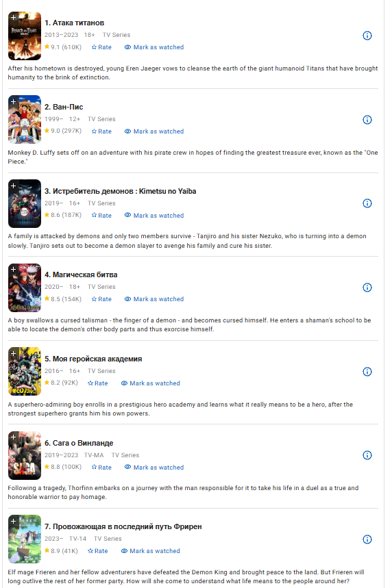Open title link 2. Ван-Пис
392x588 pixels.
point(64,107)
